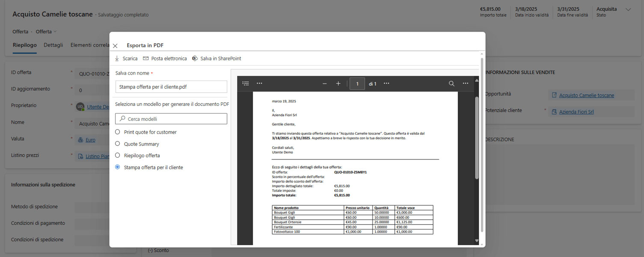Click the Cerca modelli search field

tap(171, 119)
